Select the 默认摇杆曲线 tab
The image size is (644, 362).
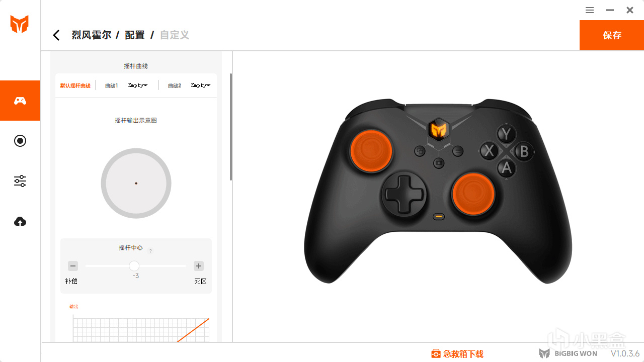coord(75,85)
